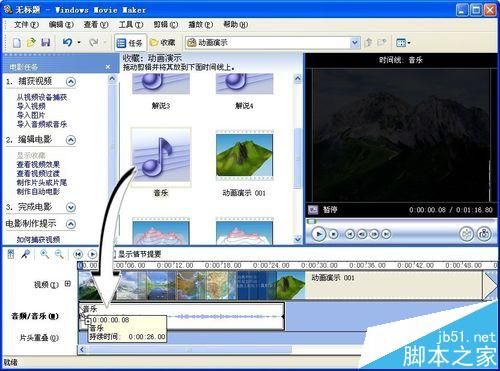Viewport: 500px width, 371px height.
Task: Click the 0:00'30.00 mark on ruler
Action: click(x=319, y=265)
